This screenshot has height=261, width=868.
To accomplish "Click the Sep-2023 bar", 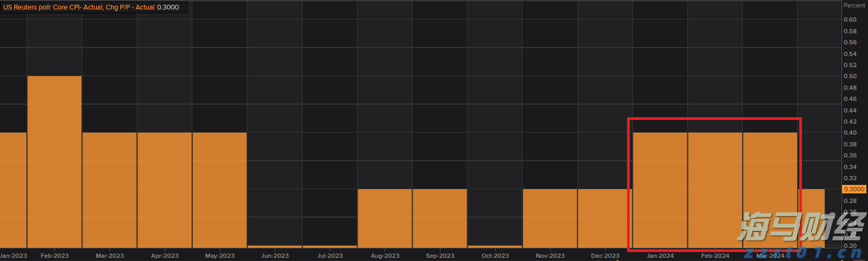I will click(440, 218).
